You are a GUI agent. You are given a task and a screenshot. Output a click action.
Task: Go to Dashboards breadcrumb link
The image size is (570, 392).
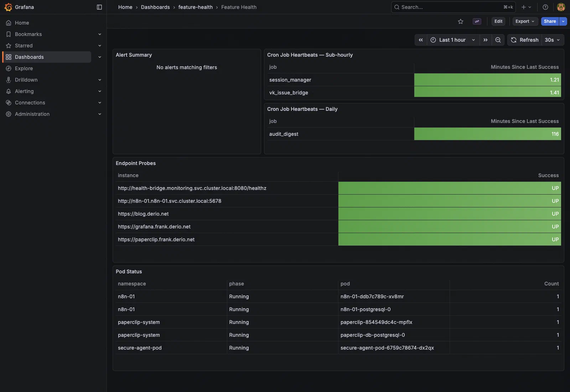point(155,7)
